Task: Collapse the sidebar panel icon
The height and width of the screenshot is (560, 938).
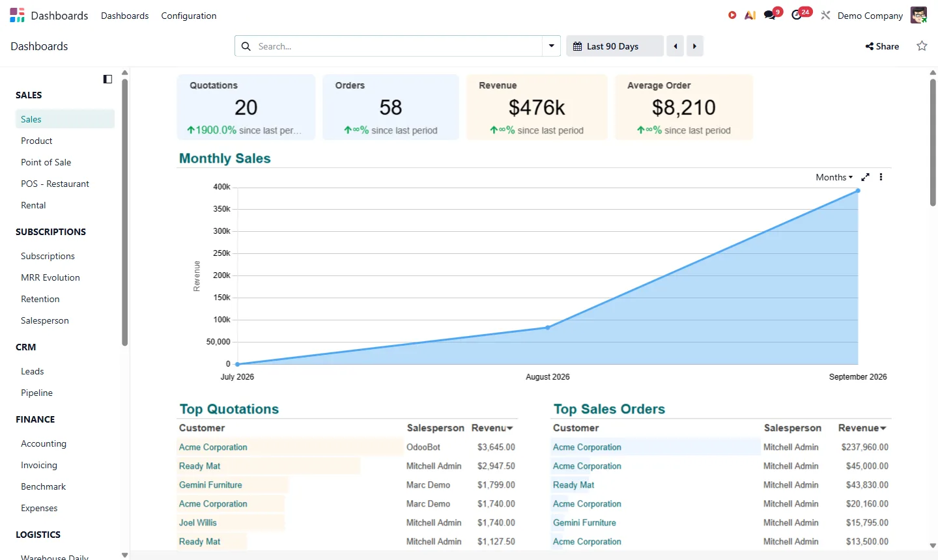Action: coord(107,79)
